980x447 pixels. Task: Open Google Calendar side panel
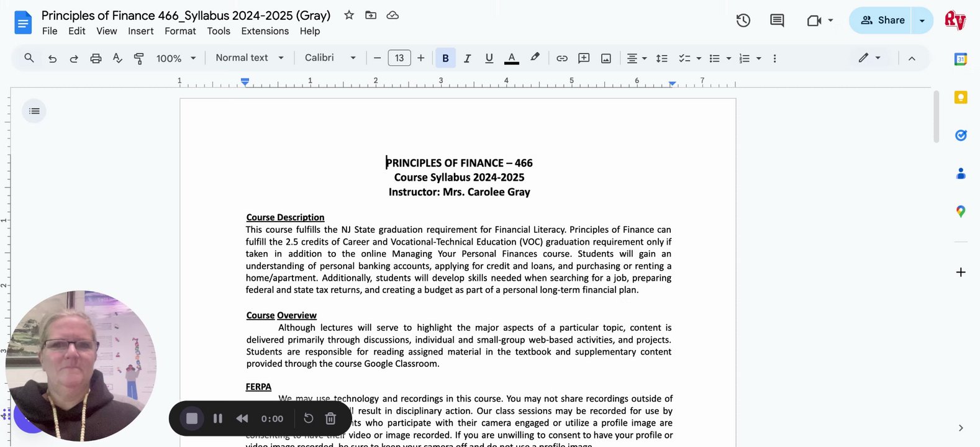coord(961,59)
